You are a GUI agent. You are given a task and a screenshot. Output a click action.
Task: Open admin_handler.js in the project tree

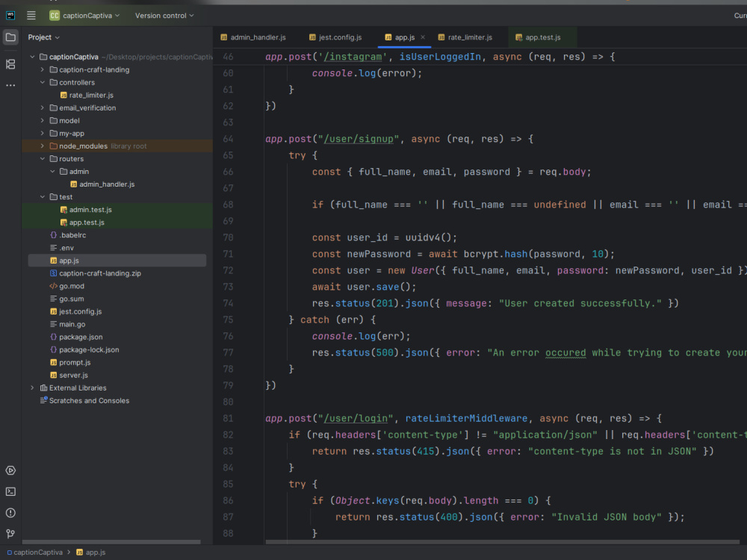(x=107, y=184)
